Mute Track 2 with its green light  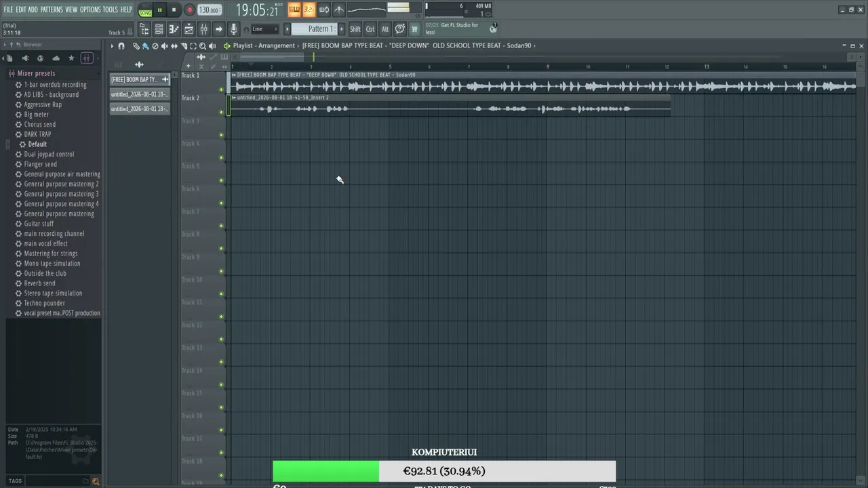221,112
